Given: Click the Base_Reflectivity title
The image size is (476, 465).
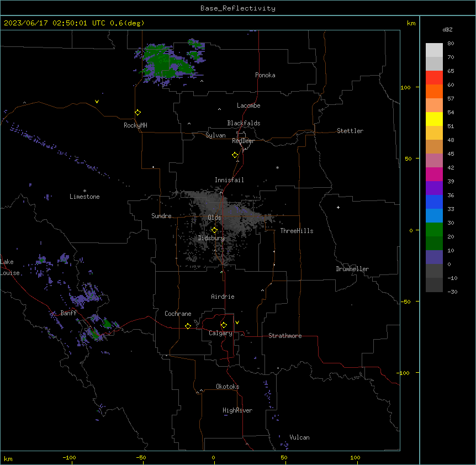Looking at the screenshot, I should click(x=238, y=8).
